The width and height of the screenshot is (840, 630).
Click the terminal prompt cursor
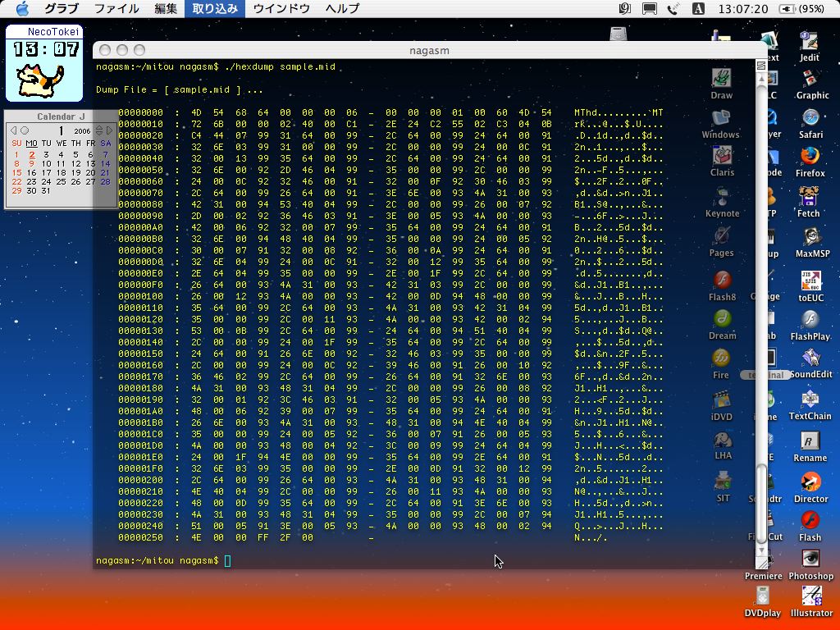(228, 560)
